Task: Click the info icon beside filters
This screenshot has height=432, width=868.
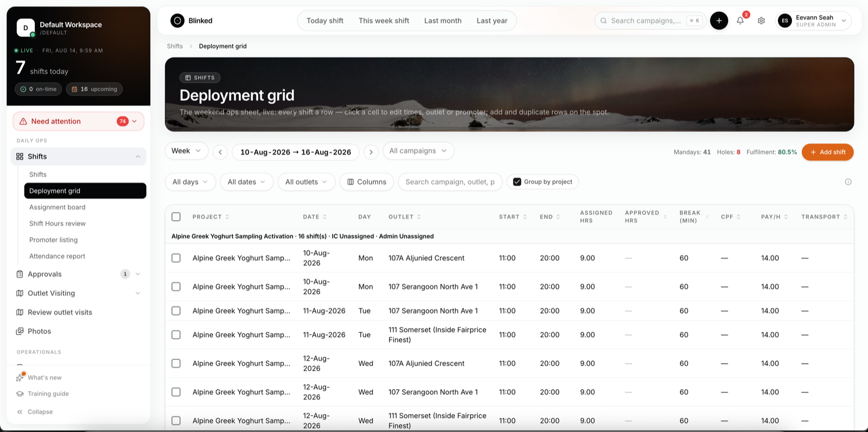Action: click(848, 182)
